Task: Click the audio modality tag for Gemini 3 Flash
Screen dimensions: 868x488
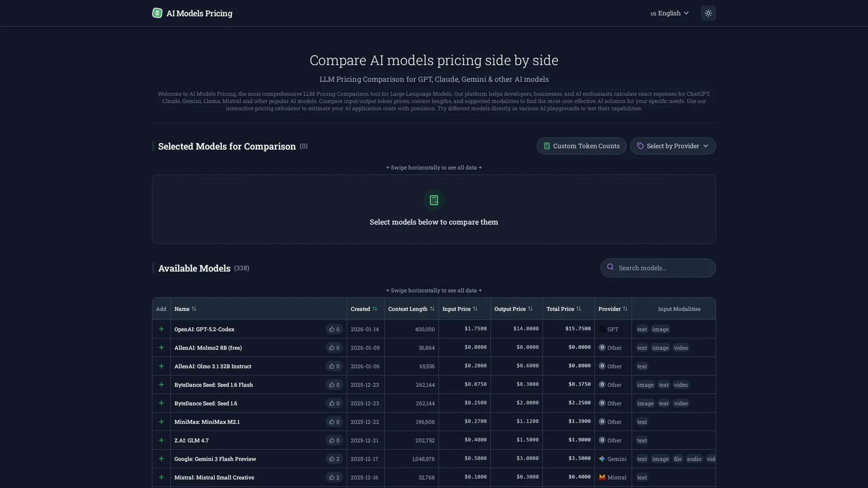Action: 694,459
